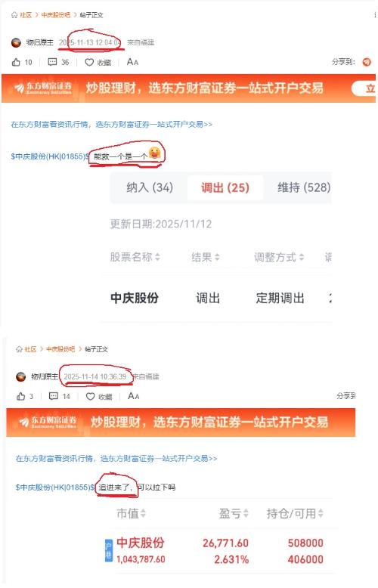Sort table by 结果 column arrows
The height and width of the screenshot is (588, 378).
click(217, 257)
